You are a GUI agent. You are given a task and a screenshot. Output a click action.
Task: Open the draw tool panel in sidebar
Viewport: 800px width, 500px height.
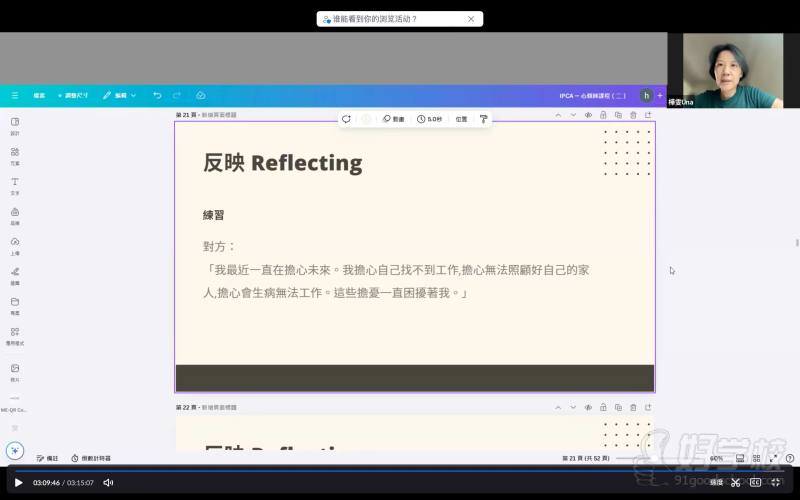(x=15, y=276)
